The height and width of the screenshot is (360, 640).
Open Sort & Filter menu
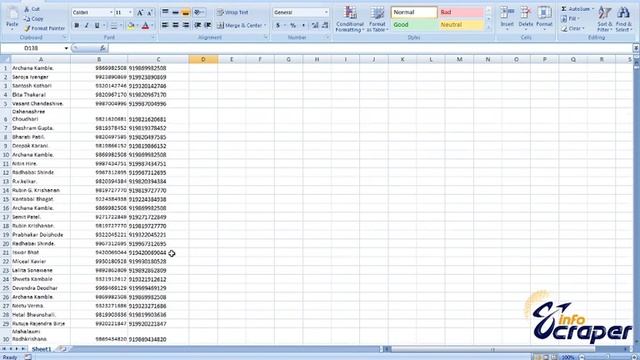click(x=604, y=19)
